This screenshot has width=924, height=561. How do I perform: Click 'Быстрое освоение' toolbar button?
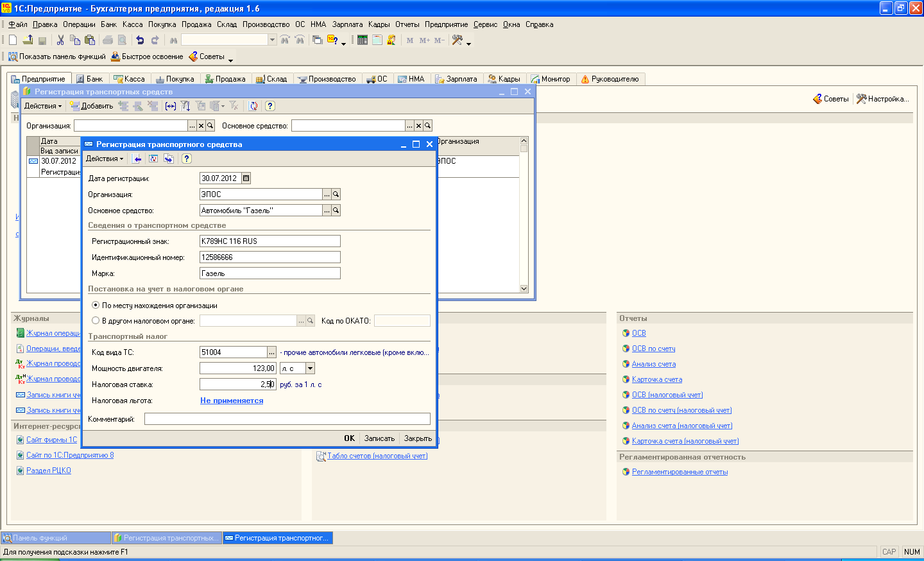coord(147,56)
